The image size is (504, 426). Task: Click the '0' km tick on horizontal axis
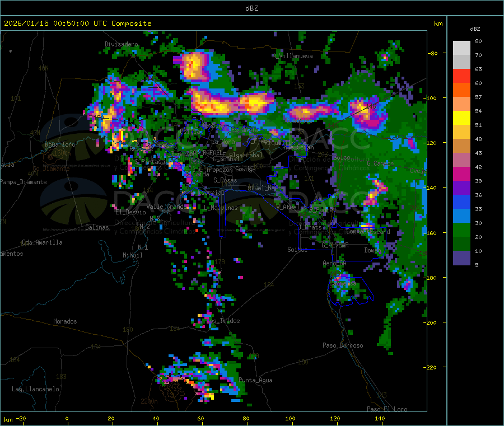(67, 419)
